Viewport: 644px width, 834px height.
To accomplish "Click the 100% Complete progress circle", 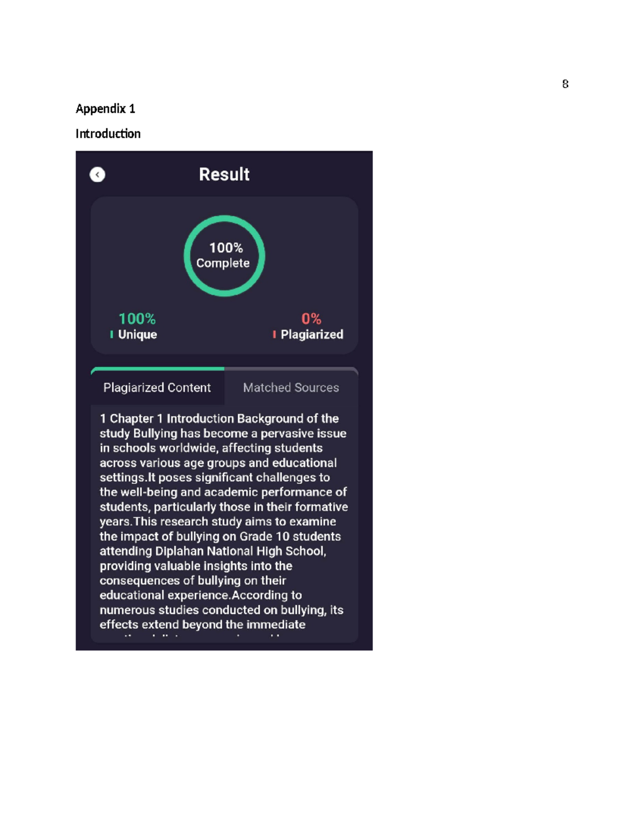I will (x=224, y=256).
